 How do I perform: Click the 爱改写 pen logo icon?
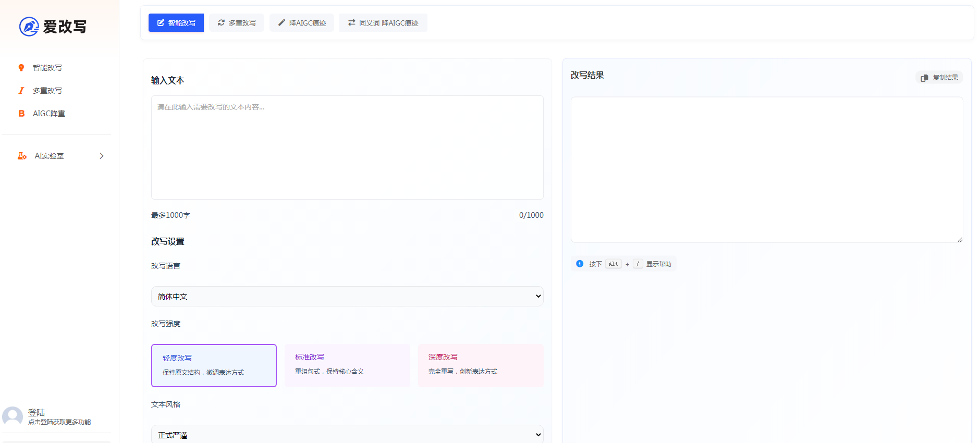pos(29,27)
